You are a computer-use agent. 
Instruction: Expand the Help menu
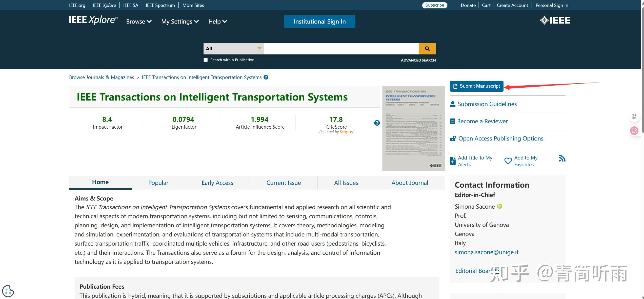pos(217,22)
